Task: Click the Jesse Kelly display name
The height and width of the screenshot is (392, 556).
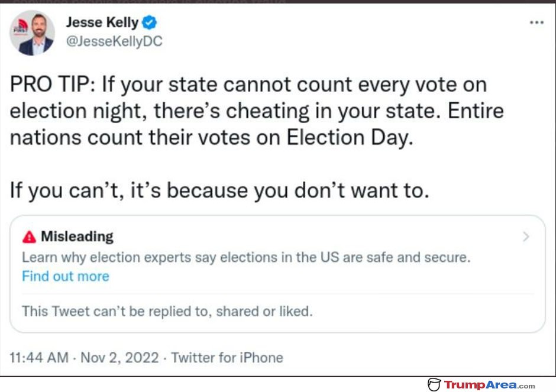Action: coord(102,22)
